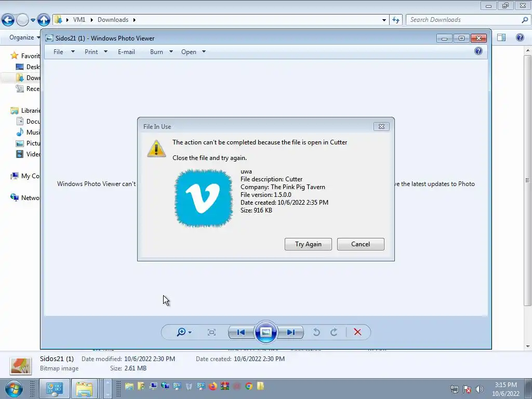
Task: Click Explorer forward navigation arrow
Action: pyautogui.click(x=22, y=20)
